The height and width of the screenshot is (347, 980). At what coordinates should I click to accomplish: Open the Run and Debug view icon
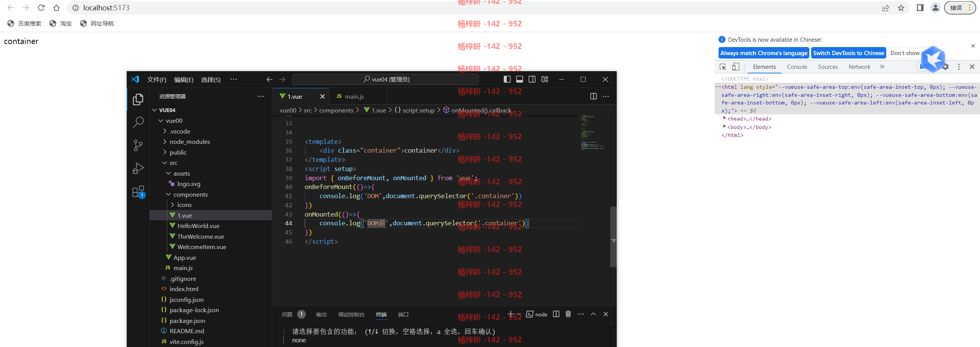[138, 168]
